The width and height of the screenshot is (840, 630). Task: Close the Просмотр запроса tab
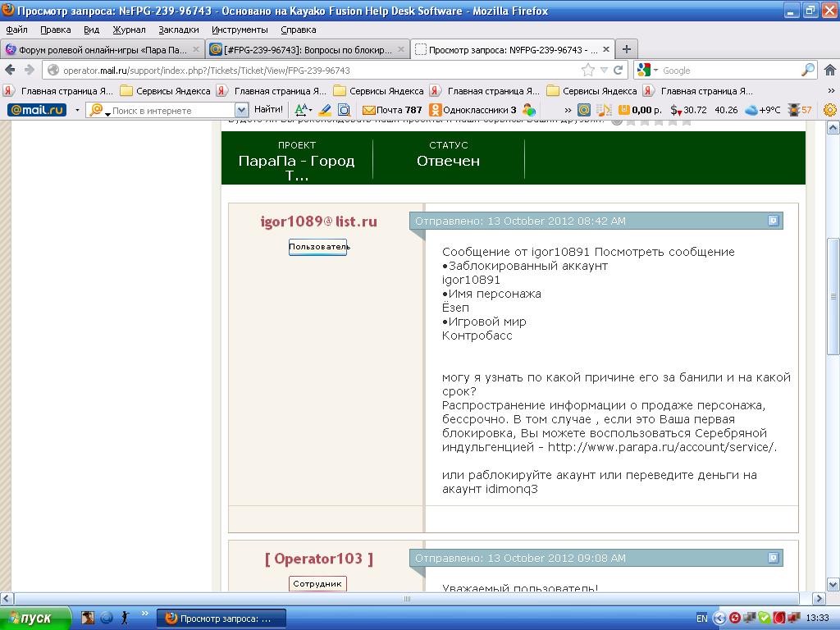pos(606,49)
